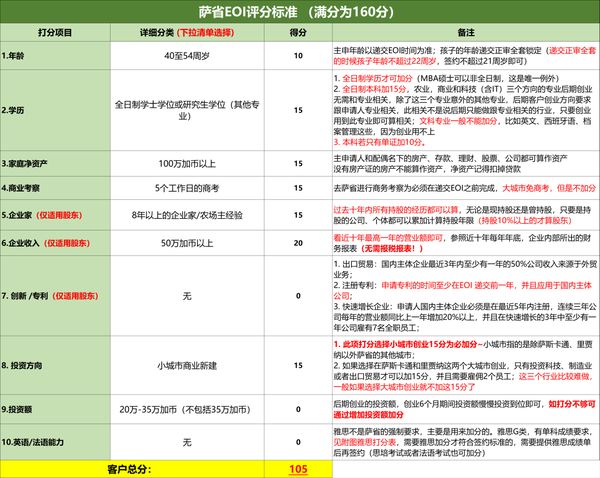The height and width of the screenshot is (478, 600).
Task: Select the investment amount cell '20万-35万加币'
Action: (x=187, y=409)
